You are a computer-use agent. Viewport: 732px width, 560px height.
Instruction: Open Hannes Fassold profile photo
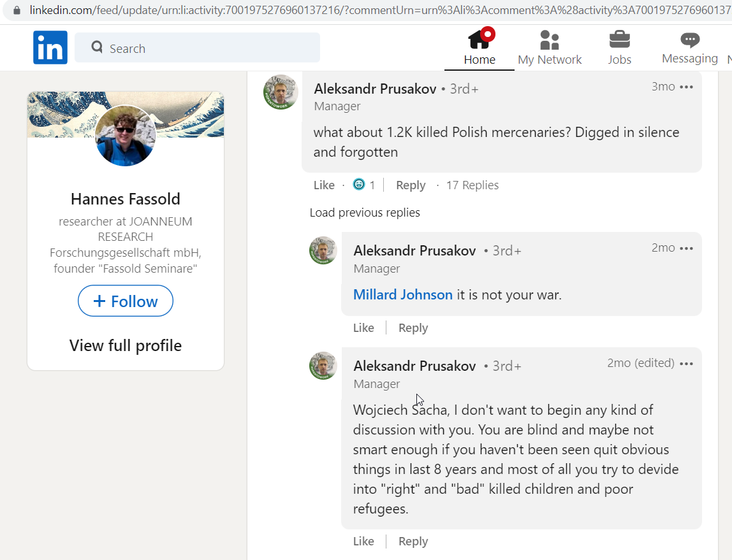125,136
